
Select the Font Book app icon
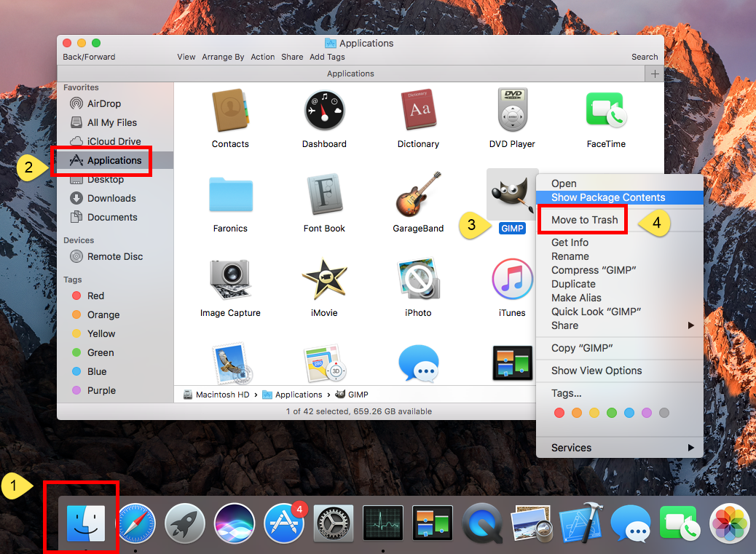(x=324, y=194)
